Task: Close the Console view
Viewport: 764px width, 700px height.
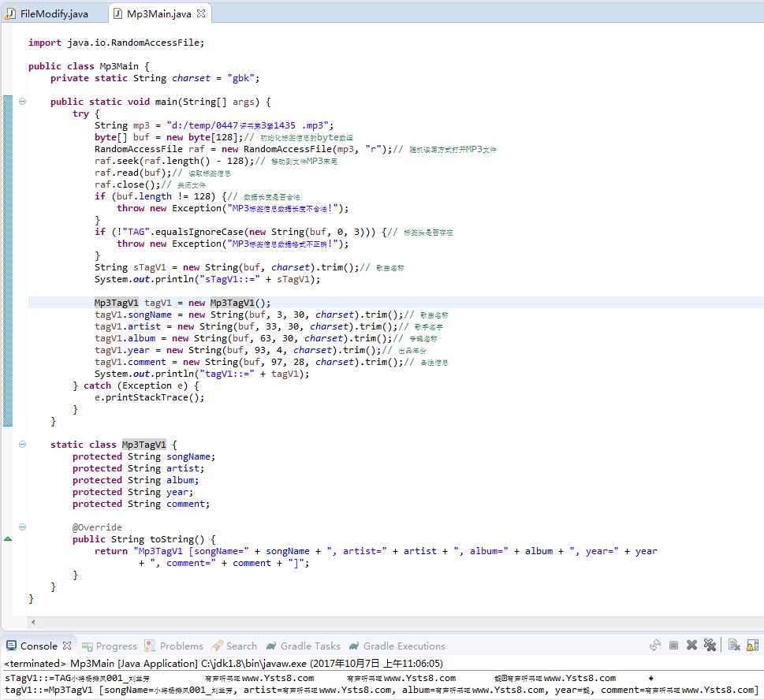Action: coord(67,646)
